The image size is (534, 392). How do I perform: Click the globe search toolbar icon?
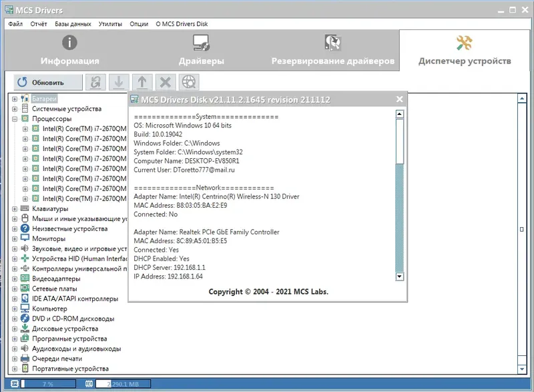(x=189, y=82)
